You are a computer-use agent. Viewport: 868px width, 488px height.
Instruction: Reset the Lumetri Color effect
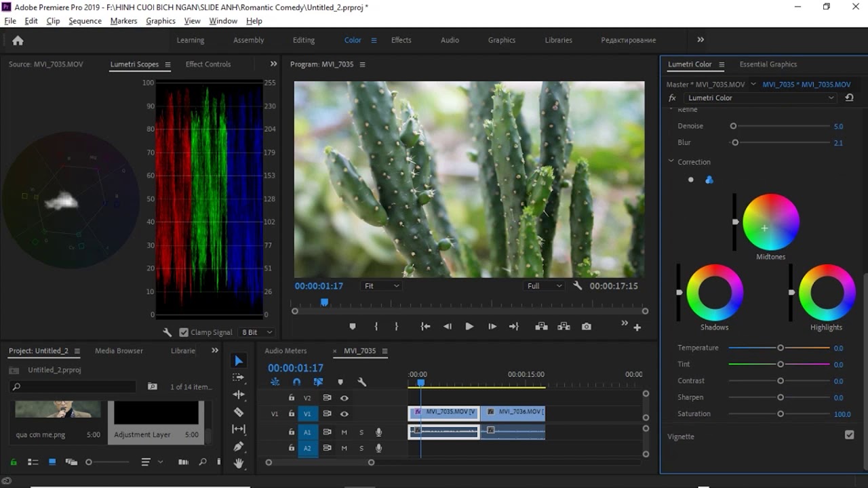[849, 98]
